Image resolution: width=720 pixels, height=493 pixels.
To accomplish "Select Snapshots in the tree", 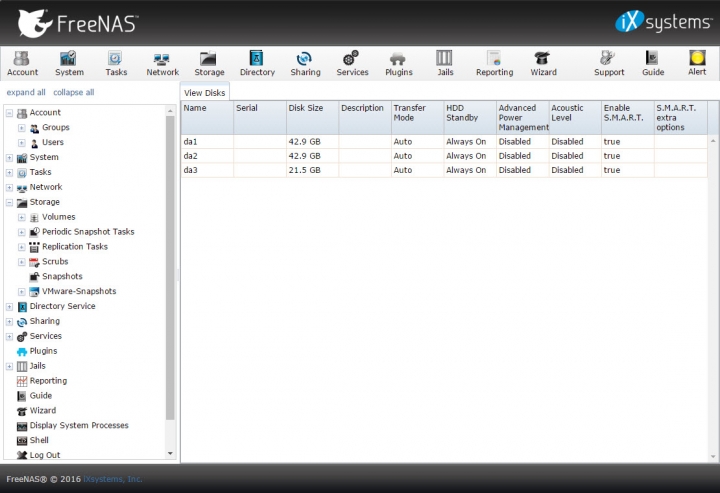I will [x=62, y=276].
